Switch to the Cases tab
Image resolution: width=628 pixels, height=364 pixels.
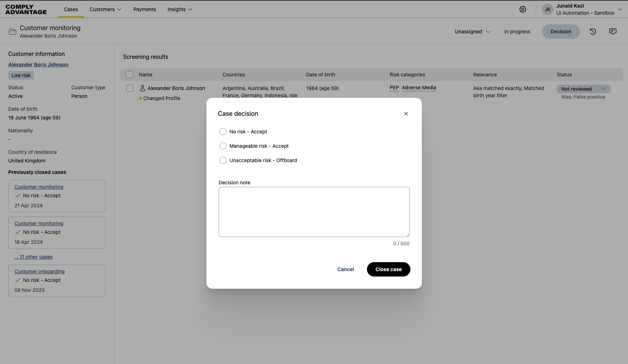[x=71, y=10]
